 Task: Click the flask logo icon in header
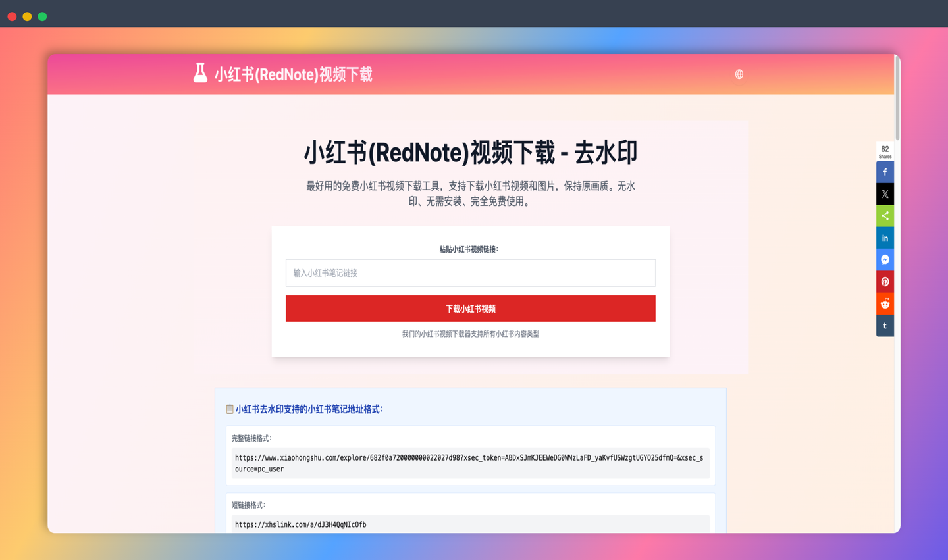pos(200,73)
